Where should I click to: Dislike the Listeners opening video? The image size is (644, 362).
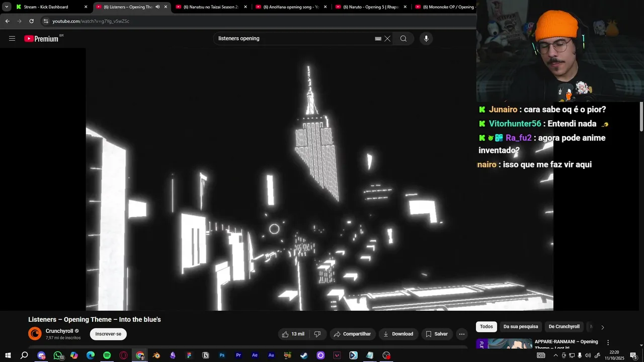(x=317, y=334)
